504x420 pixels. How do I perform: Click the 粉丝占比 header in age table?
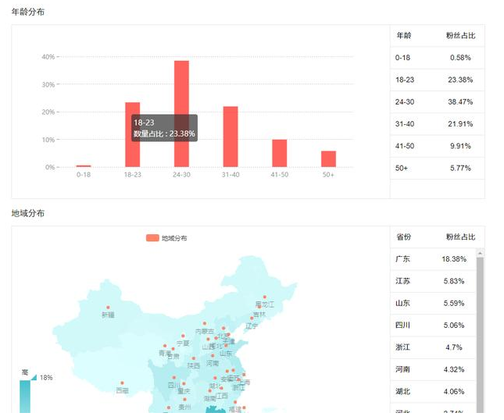coord(460,36)
